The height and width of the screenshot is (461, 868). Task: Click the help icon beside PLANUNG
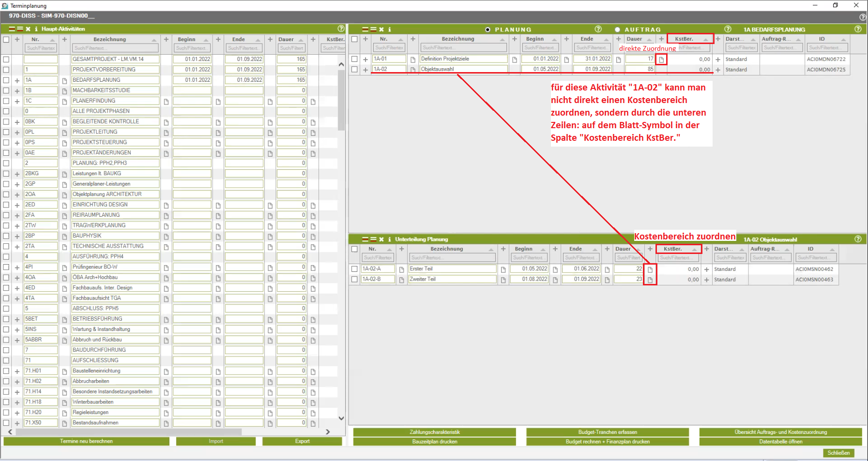598,29
